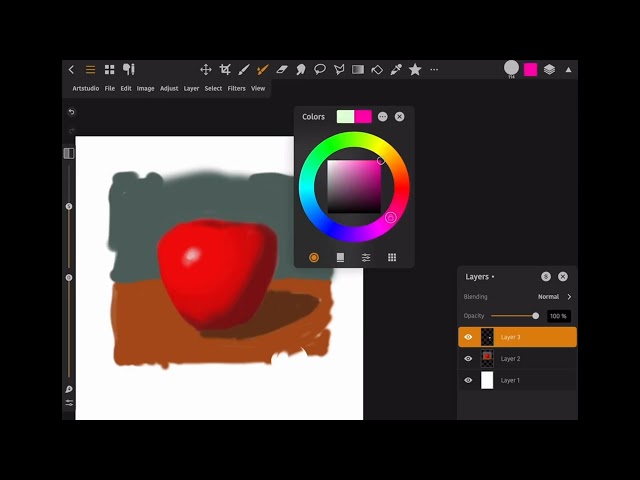Open the View menu
640x480 pixels.
258,88
